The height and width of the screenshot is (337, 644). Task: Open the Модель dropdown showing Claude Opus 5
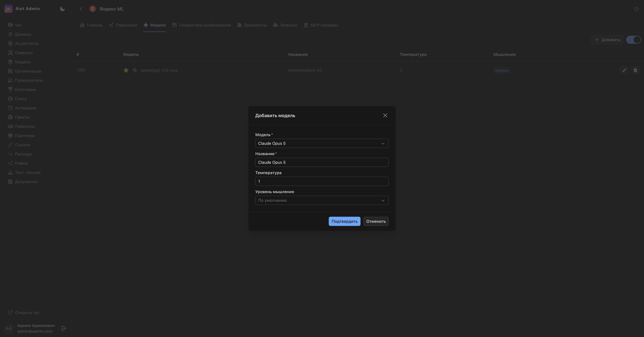322,143
